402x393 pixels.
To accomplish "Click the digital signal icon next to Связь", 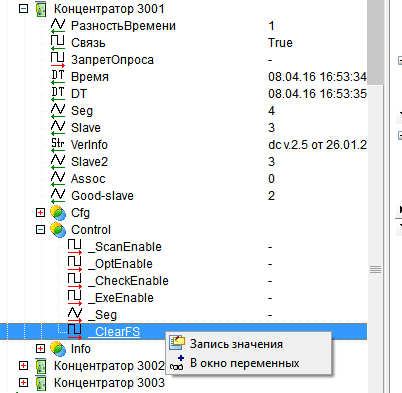I will pos(58,42).
